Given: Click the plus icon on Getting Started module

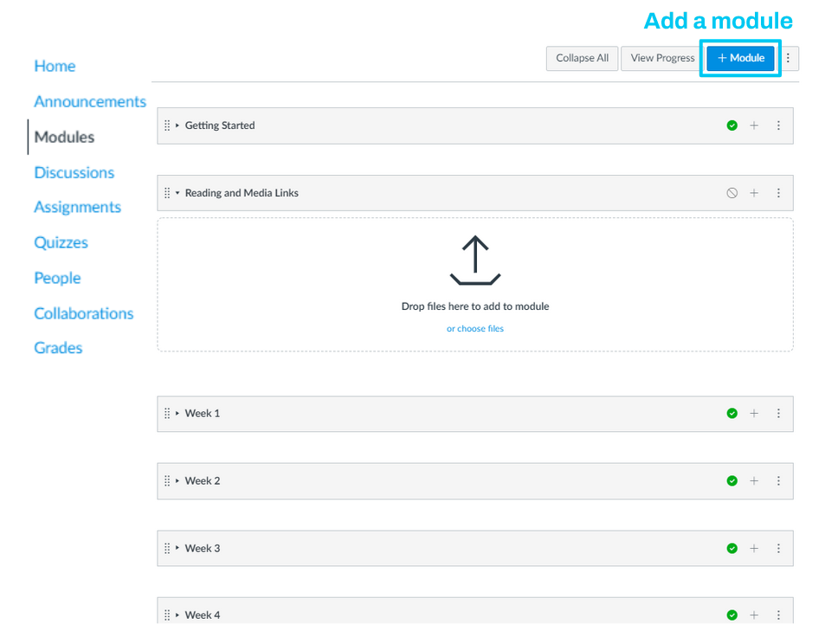Looking at the screenshot, I should point(754,126).
